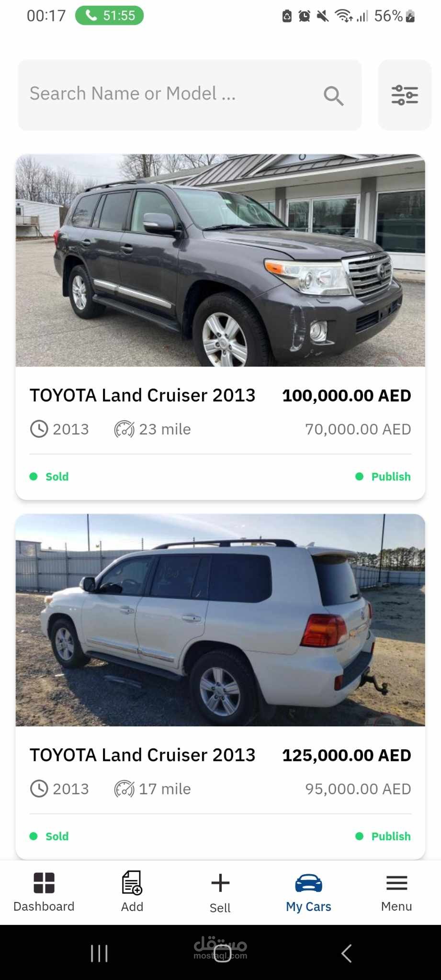
Task: Tap the green ongoing call indicator
Action: [x=109, y=16]
